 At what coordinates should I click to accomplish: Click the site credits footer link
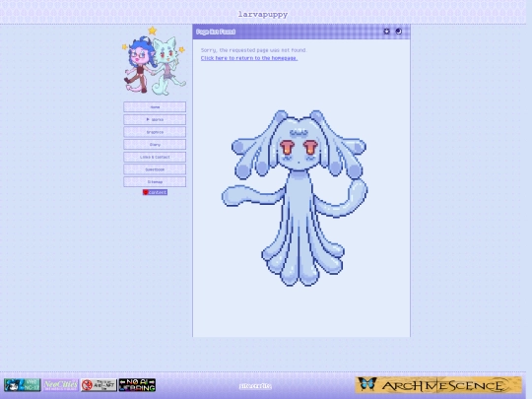(x=255, y=386)
